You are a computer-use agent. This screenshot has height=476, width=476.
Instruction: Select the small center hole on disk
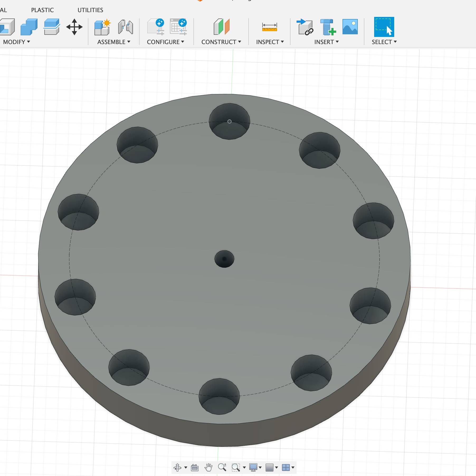pos(224,259)
